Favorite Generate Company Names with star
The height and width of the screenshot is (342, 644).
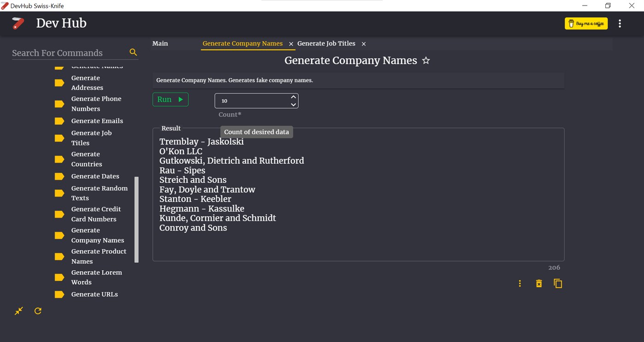pyautogui.click(x=426, y=61)
